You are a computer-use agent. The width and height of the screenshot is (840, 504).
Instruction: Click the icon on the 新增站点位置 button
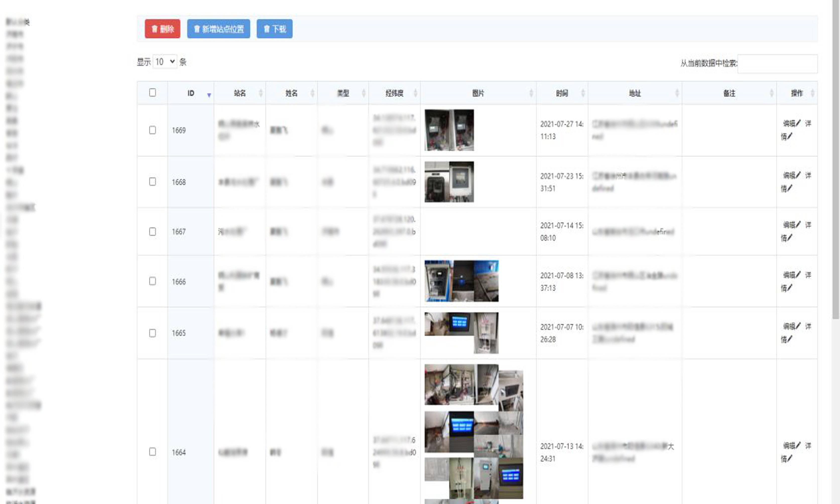click(x=197, y=29)
